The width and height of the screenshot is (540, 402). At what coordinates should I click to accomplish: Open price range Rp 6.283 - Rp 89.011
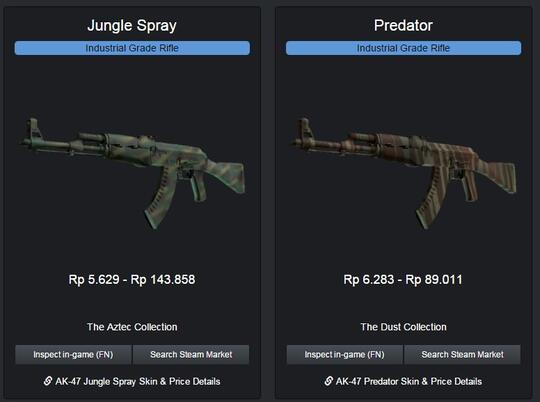[x=403, y=279]
